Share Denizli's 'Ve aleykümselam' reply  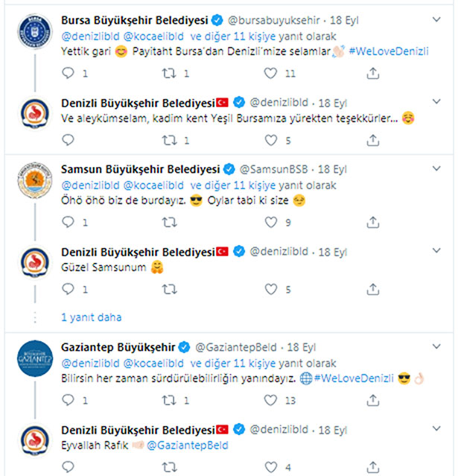(372, 140)
